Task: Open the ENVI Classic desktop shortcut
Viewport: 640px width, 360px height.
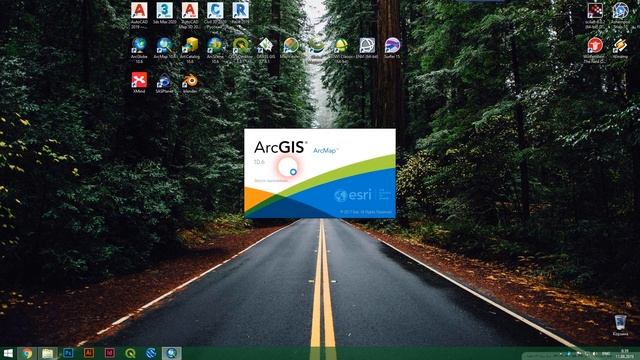Action: coord(342,50)
